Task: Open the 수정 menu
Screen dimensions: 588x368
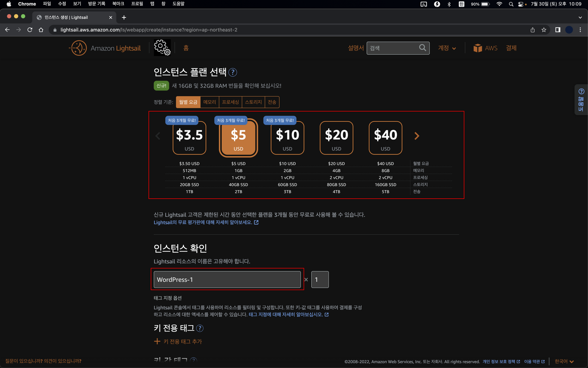Action: (x=62, y=4)
